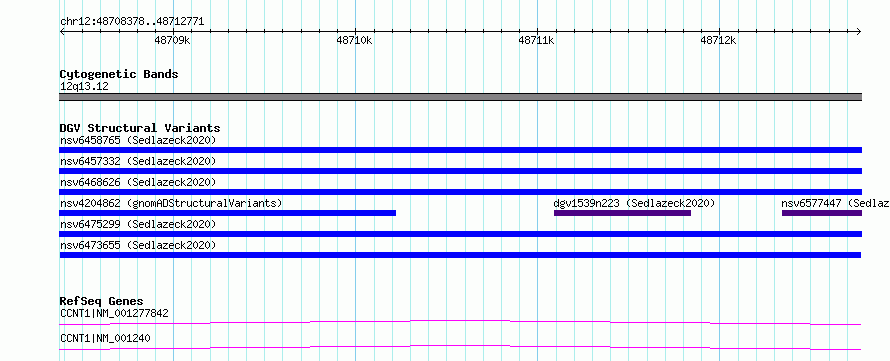Open the nsv6475299 (Sedlazeck2020) label
Image resolution: width=890 pixels, height=361 pixels.
tap(138, 224)
